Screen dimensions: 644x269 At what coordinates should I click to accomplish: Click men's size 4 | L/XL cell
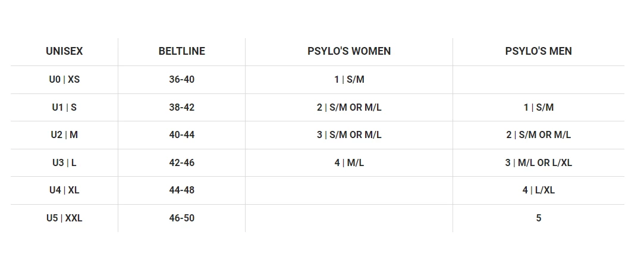coord(538,190)
